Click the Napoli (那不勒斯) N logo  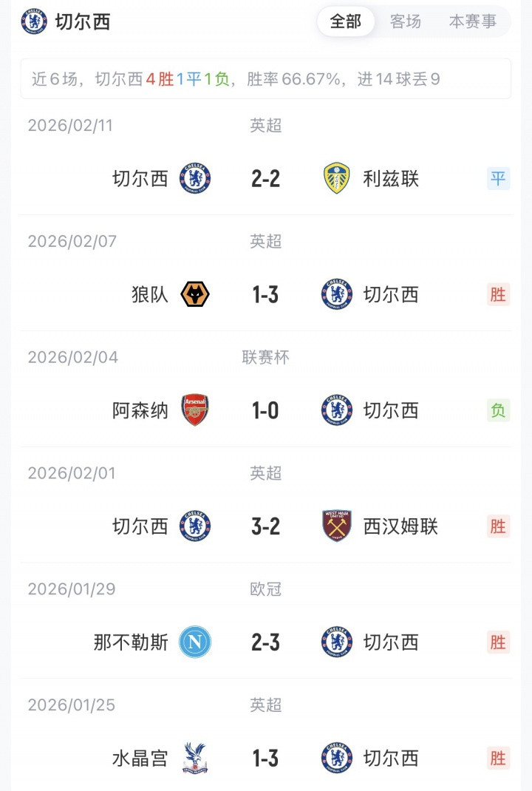(x=195, y=642)
